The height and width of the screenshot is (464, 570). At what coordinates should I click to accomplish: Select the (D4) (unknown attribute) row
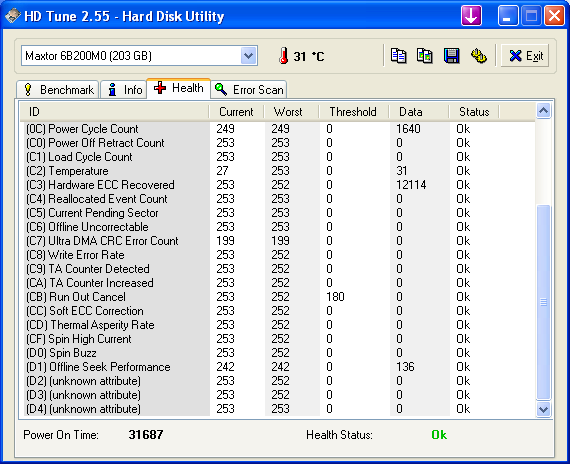click(280, 409)
